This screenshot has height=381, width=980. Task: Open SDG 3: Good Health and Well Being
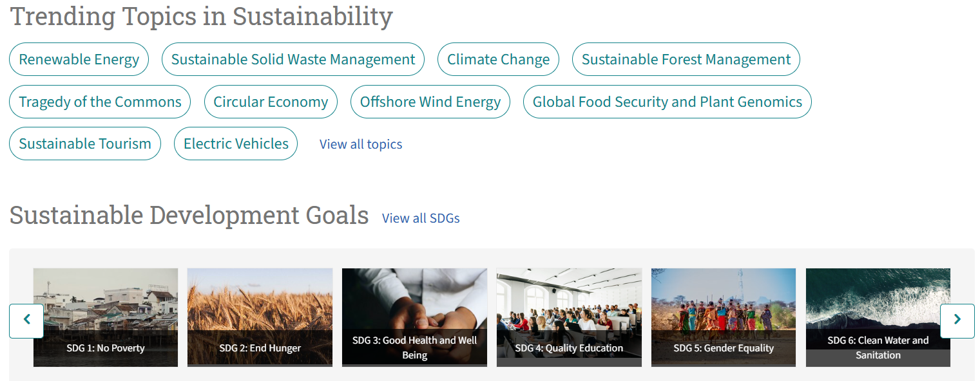414,317
